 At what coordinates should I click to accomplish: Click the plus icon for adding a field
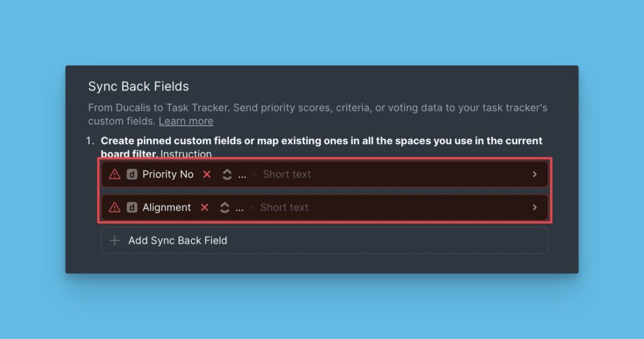[114, 240]
